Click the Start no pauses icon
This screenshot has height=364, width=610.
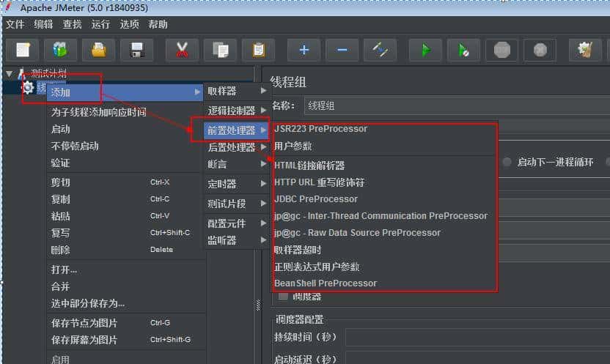(x=463, y=50)
